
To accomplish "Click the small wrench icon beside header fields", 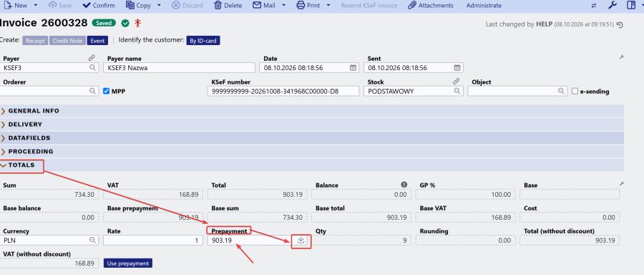I will pyautogui.click(x=621, y=57).
